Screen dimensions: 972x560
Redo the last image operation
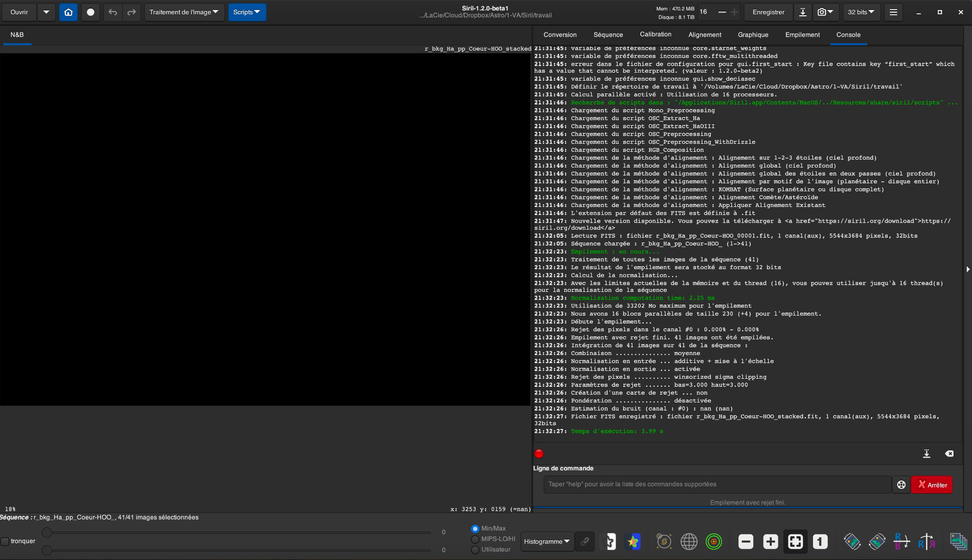(131, 12)
